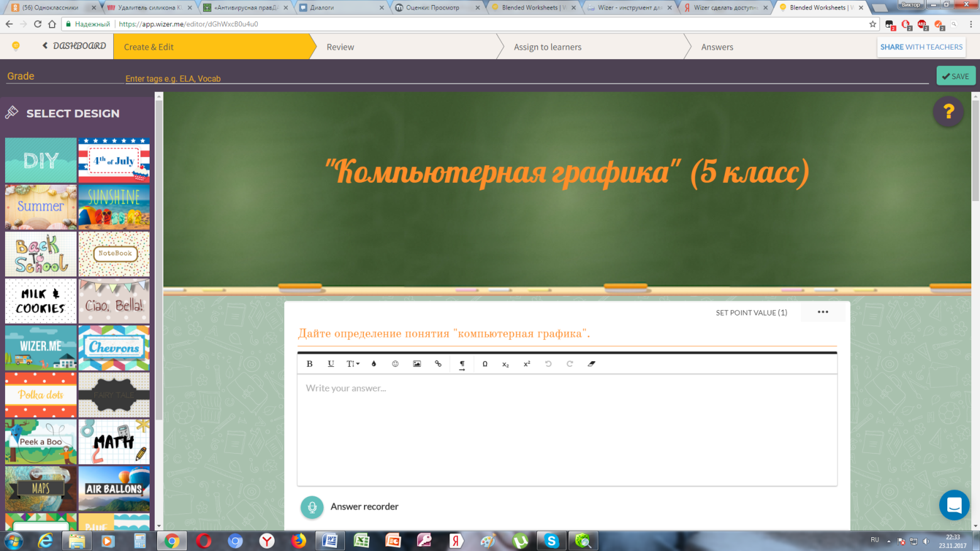
Task: Click SET POINT VALUE (1)
Action: pyautogui.click(x=751, y=313)
